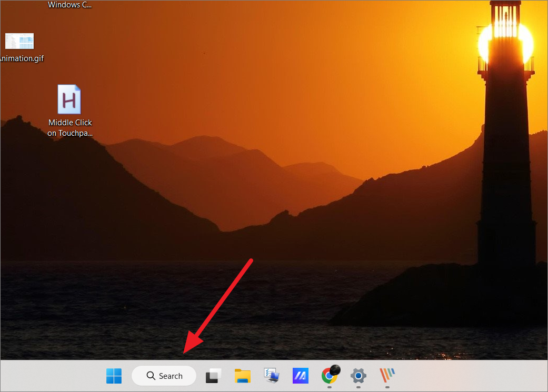548x392 pixels.
Task: Launch the multicolored stripes app on the taskbar
Action: (387, 376)
